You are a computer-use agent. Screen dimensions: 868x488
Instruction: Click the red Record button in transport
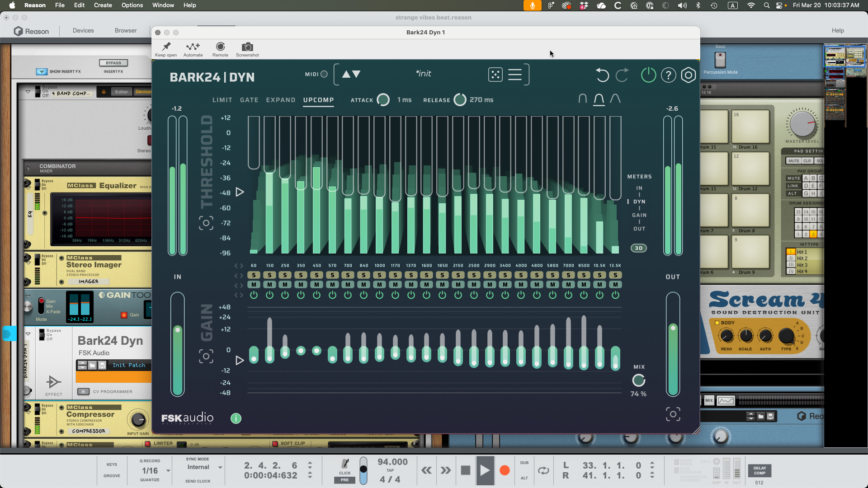click(505, 470)
